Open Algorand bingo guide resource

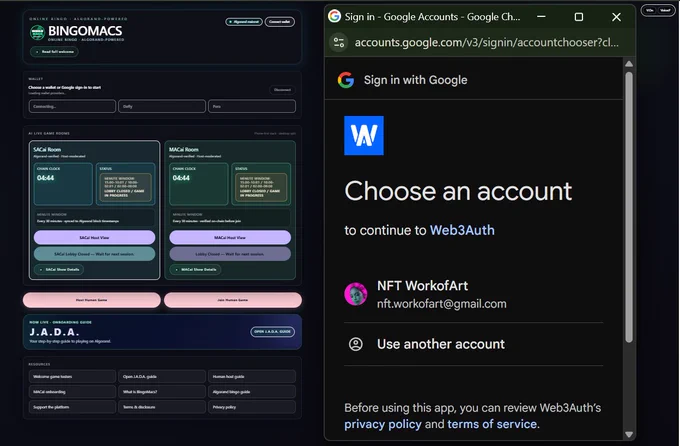(252, 392)
